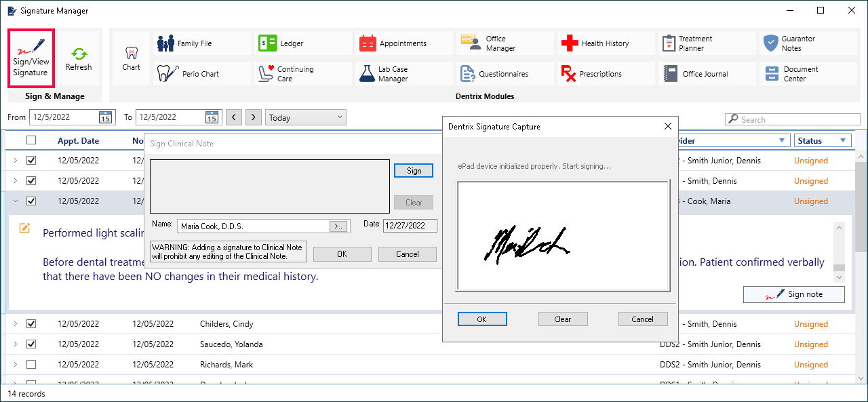868x402 pixels.
Task: Open the Questionnaires module
Action: tap(505, 74)
